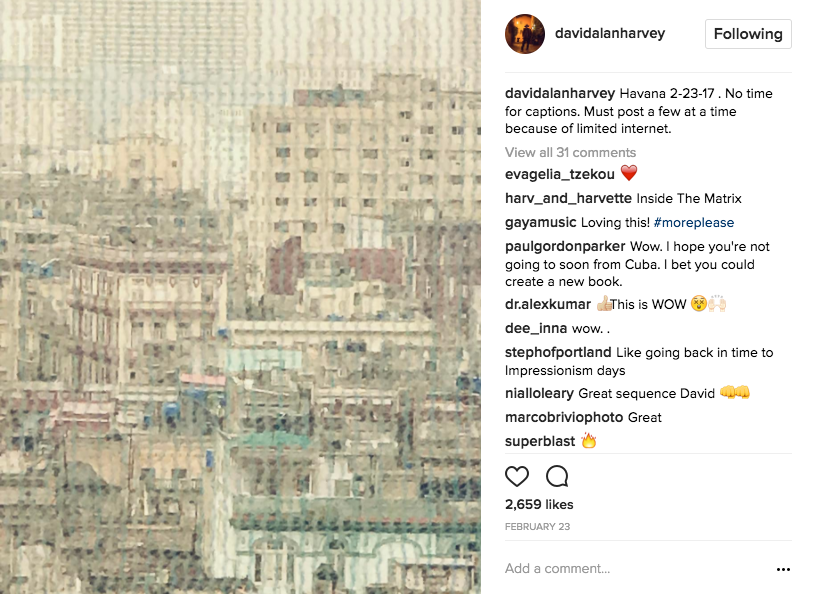Toggle the Following button
The width and height of the screenshot is (813, 594).
(x=748, y=34)
